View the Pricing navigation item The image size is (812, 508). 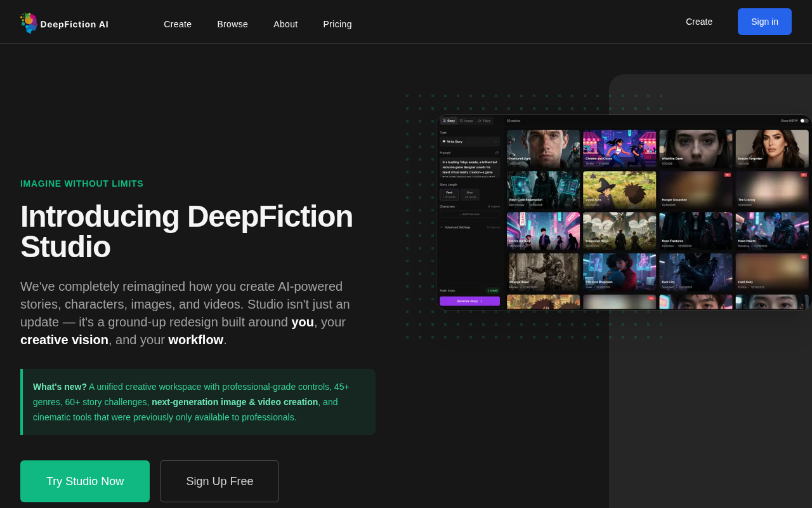click(x=337, y=24)
